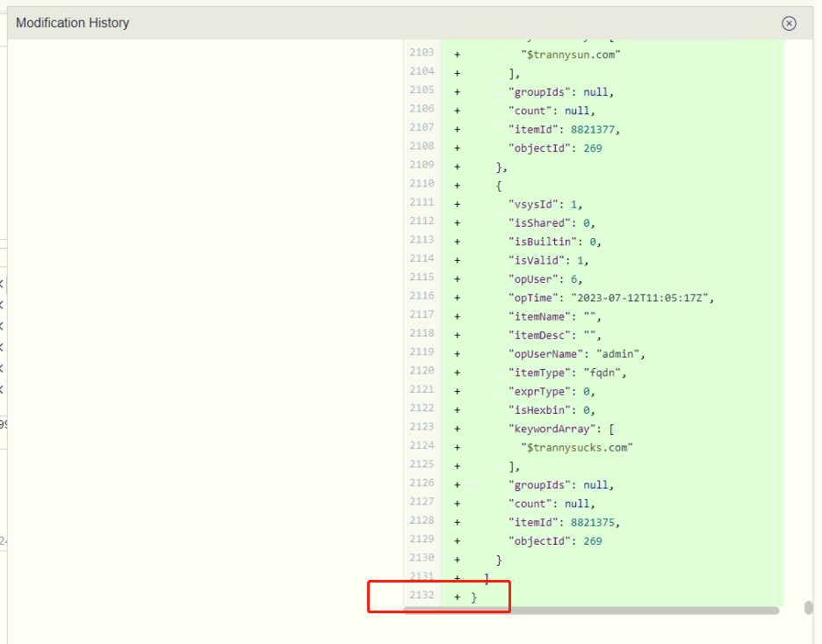Screen dimensions: 822x644
Task: Close the Modification History dialog
Action: pyautogui.click(x=789, y=24)
